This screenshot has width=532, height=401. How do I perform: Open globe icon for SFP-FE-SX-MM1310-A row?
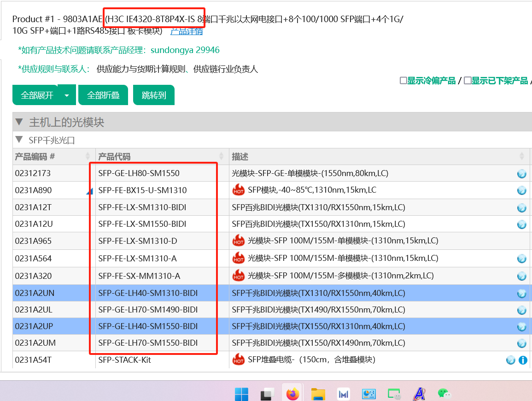pos(521,277)
